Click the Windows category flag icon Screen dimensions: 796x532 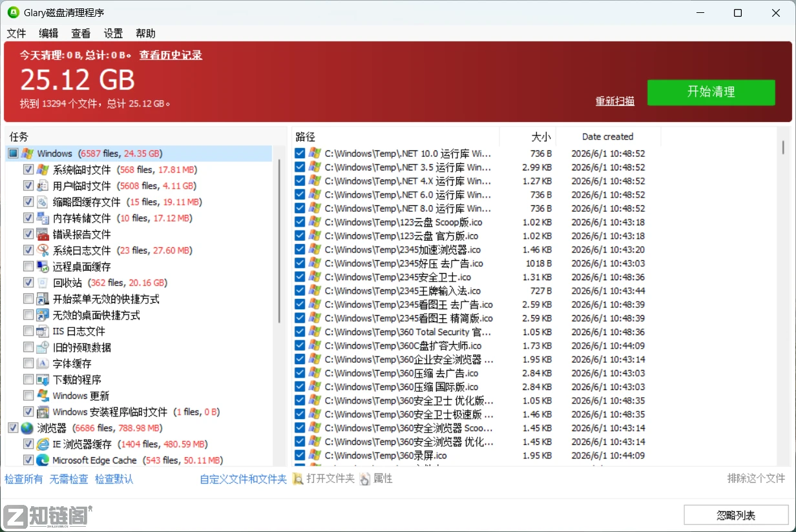27,154
